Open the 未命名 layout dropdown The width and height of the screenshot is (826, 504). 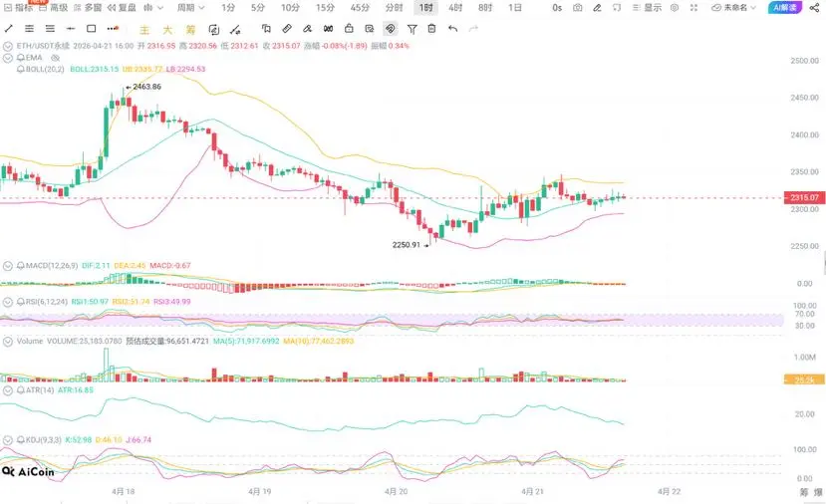pyautogui.click(x=733, y=8)
